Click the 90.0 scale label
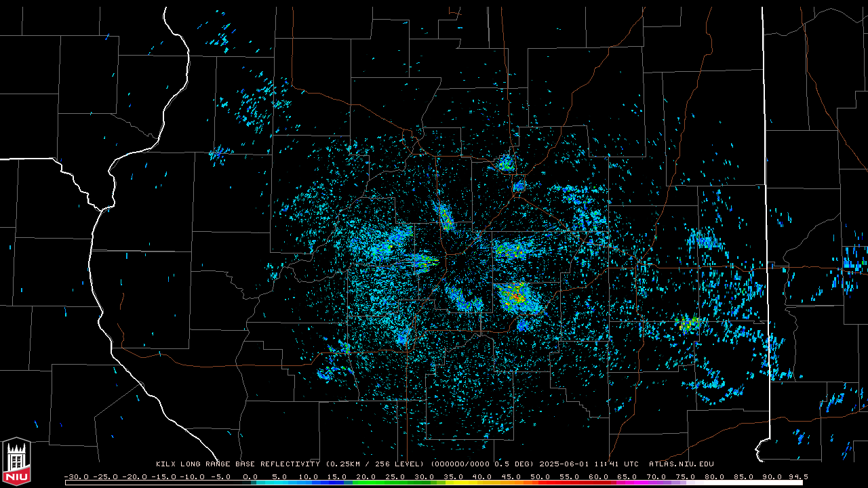Image resolution: width=868 pixels, height=488 pixels. tap(773, 477)
